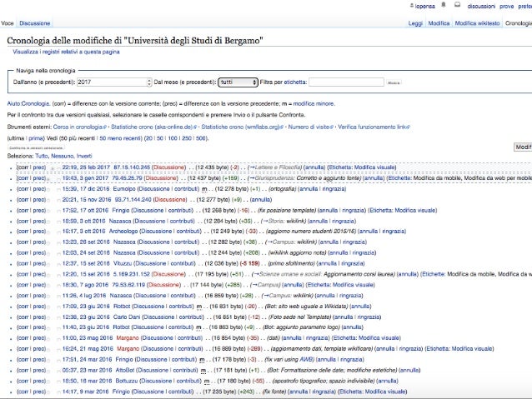
Task: Show 500 revisions per page
Action: (x=201, y=138)
